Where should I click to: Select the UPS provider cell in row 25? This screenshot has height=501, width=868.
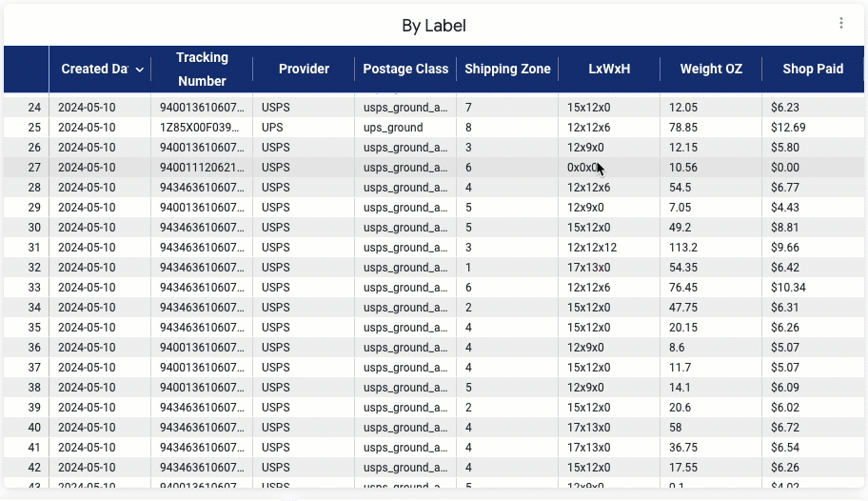click(x=272, y=128)
